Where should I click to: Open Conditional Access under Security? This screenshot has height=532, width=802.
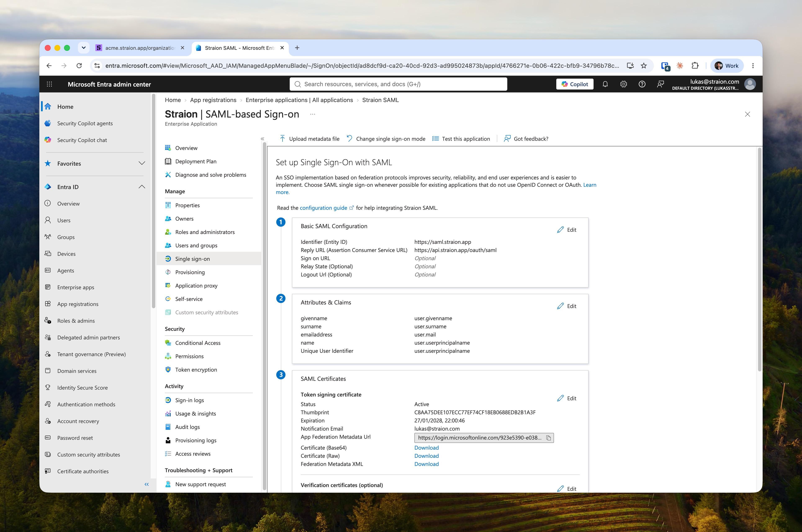point(198,343)
